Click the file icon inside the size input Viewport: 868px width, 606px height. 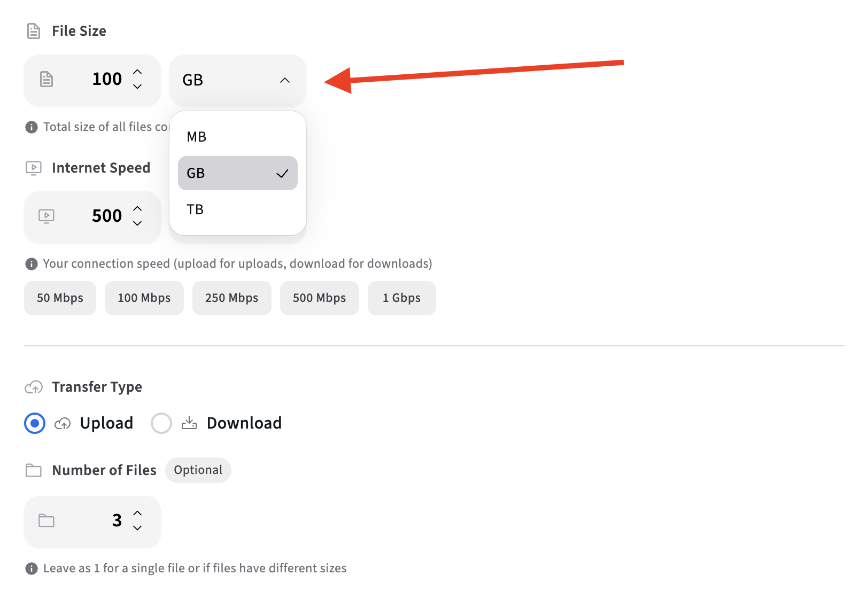click(46, 80)
